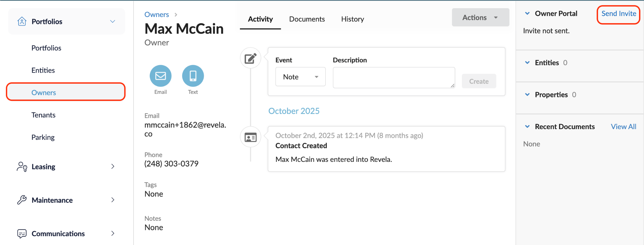Click View All recent documents
The height and width of the screenshot is (245, 644).
(x=623, y=127)
